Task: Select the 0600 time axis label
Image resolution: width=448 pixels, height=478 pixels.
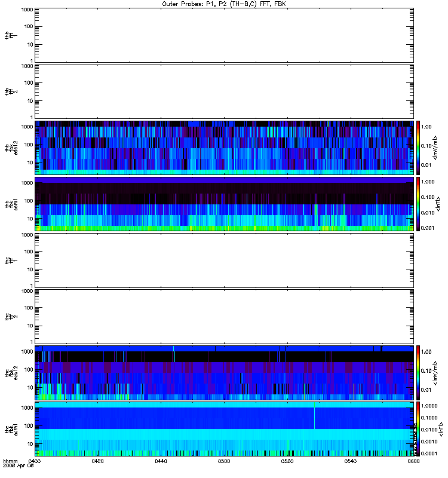Action: (413, 461)
